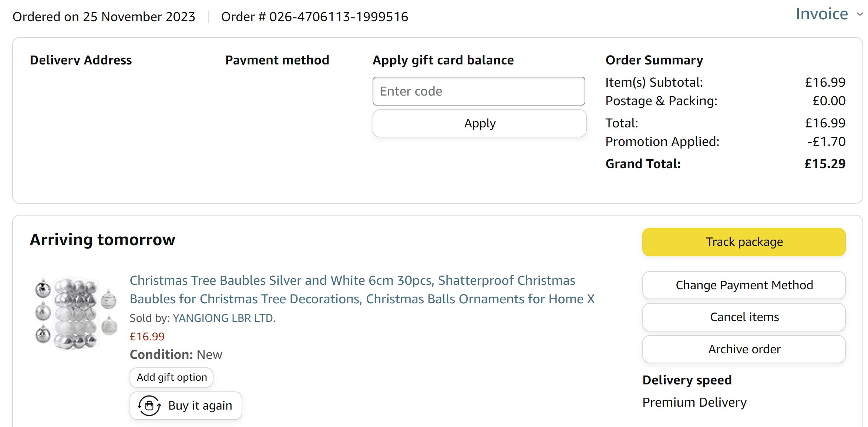
Task: Open the Christmas baubles product thumbnail
Action: [x=76, y=313]
